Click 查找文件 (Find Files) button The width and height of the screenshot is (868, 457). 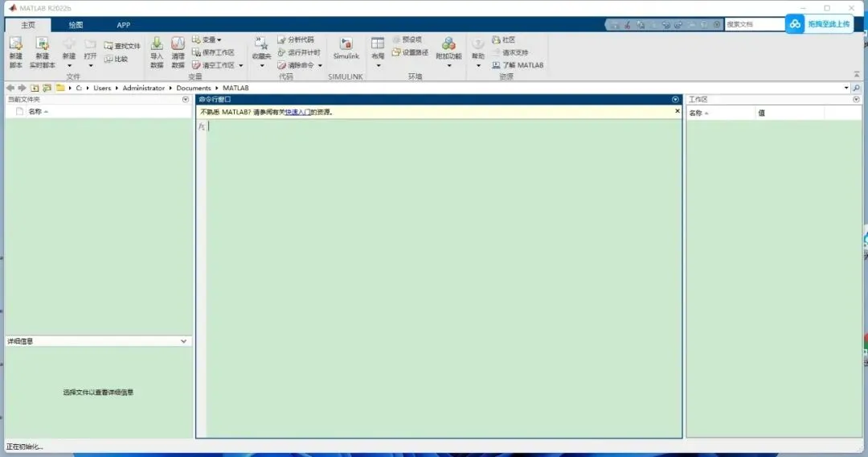pos(122,46)
